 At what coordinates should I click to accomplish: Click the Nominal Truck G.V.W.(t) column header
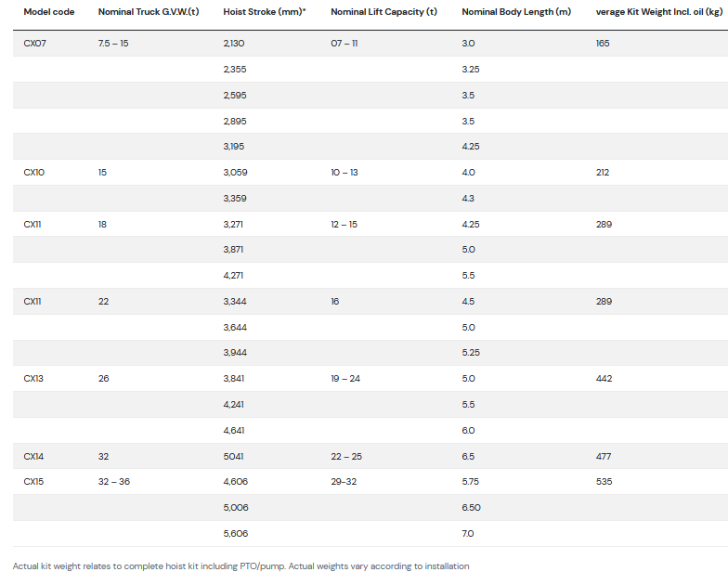coord(149,11)
